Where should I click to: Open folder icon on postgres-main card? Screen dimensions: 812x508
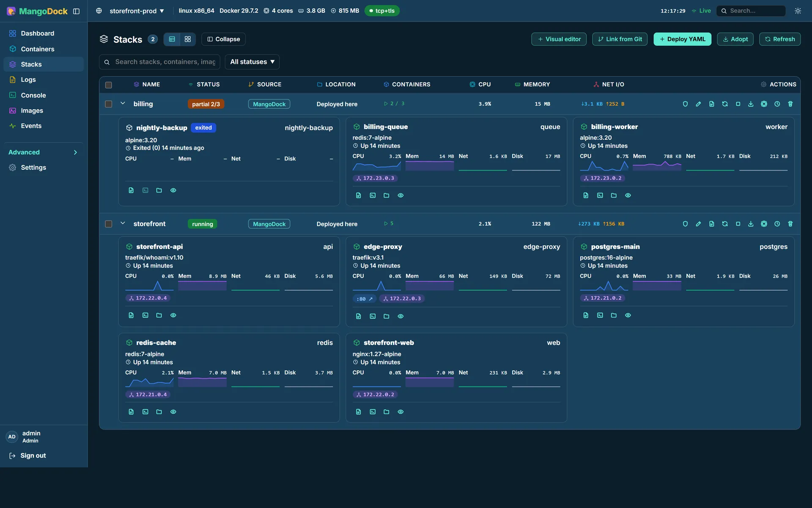pos(614,315)
